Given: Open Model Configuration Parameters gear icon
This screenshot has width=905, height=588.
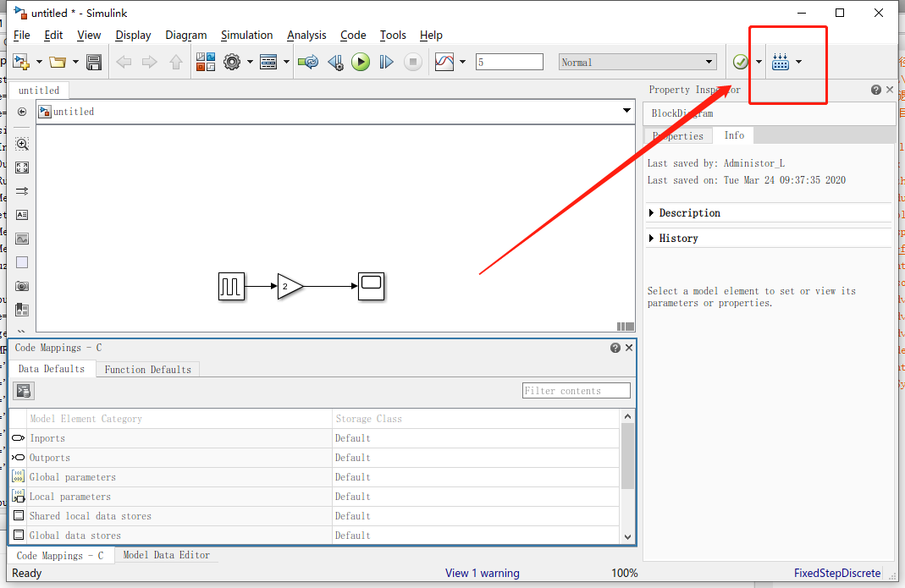Looking at the screenshot, I should click(232, 62).
